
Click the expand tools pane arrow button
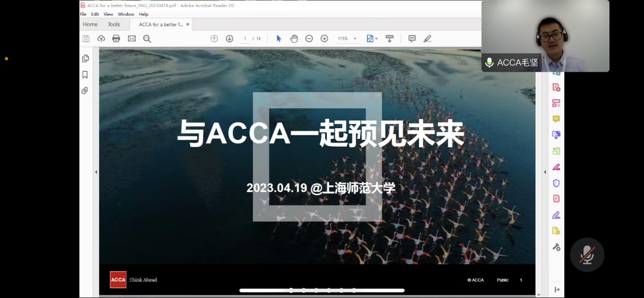click(557, 289)
